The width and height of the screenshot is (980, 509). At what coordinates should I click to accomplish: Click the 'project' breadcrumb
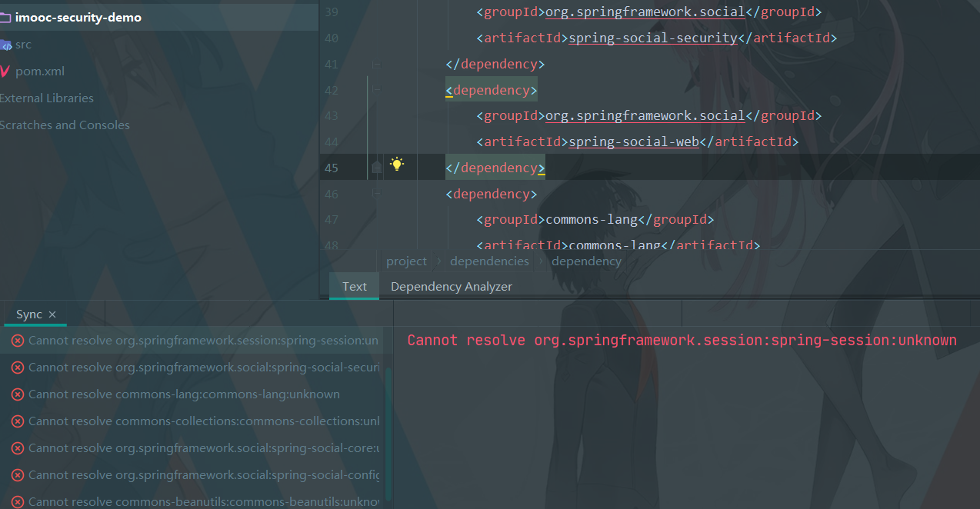406,261
